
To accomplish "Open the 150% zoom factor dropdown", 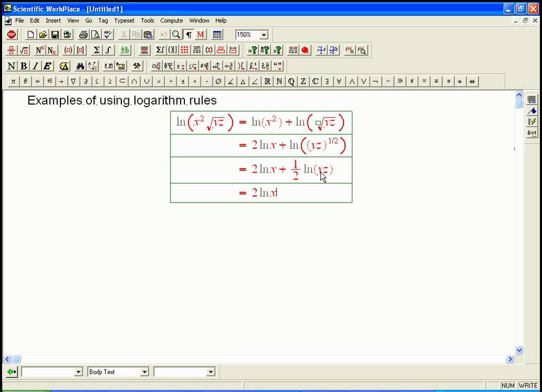I will (264, 35).
